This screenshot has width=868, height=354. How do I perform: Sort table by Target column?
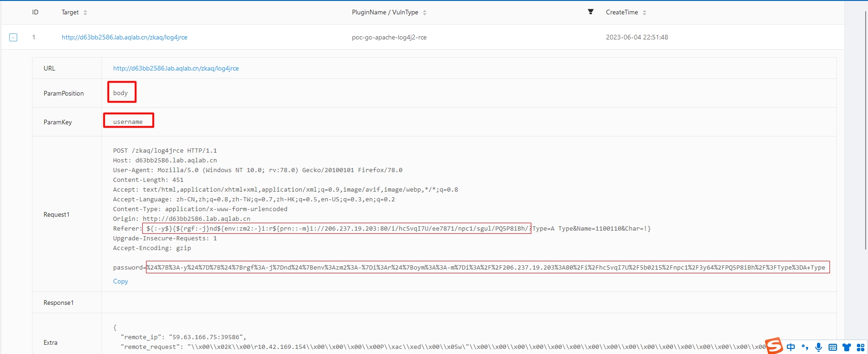(85, 13)
